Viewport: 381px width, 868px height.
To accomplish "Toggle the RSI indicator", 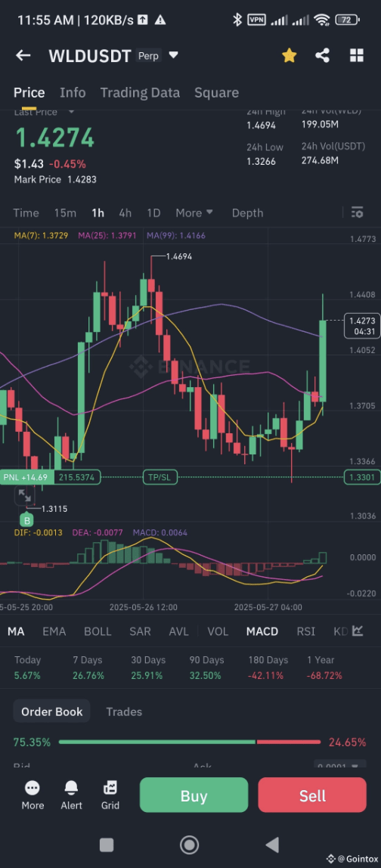I will 305,631.
